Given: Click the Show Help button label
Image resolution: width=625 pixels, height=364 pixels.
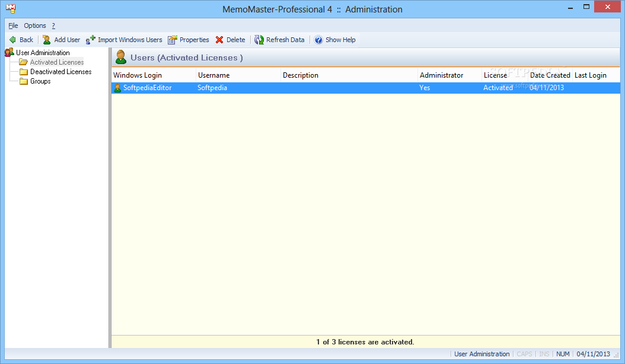Looking at the screenshot, I should pyautogui.click(x=340, y=40).
